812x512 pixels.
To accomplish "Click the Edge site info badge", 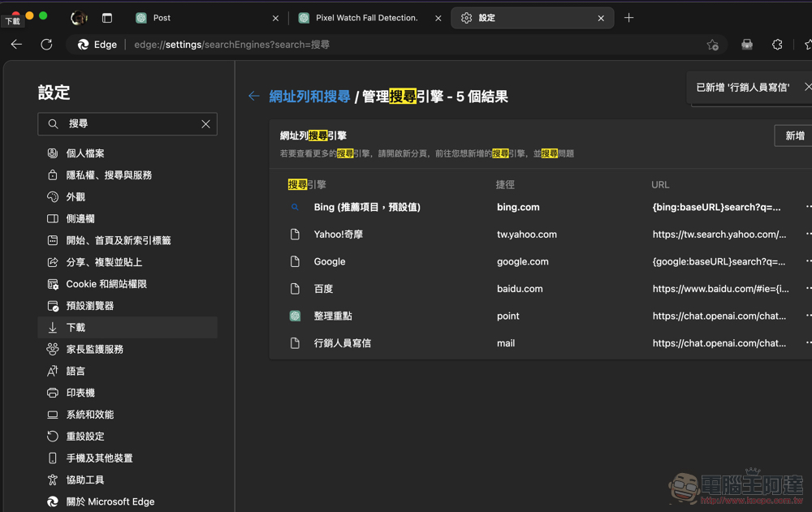I will [x=97, y=45].
